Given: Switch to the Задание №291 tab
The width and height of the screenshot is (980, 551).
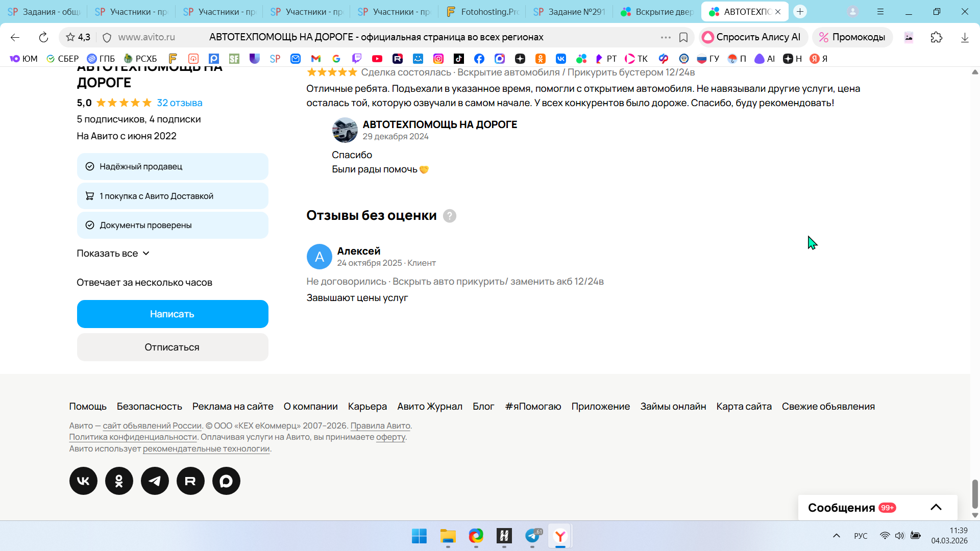Looking at the screenshot, I should 569,12.
